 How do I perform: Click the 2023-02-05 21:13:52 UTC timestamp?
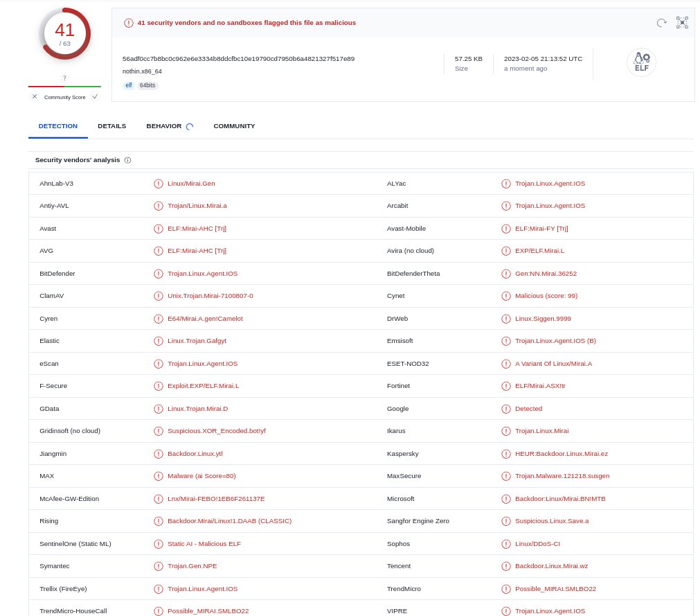pos(544,59)
